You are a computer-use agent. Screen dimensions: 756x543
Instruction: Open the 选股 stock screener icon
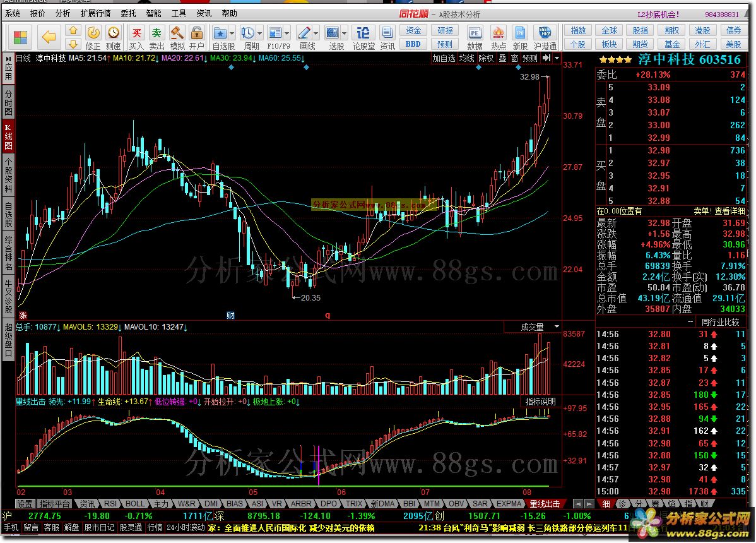pos(332,33)
